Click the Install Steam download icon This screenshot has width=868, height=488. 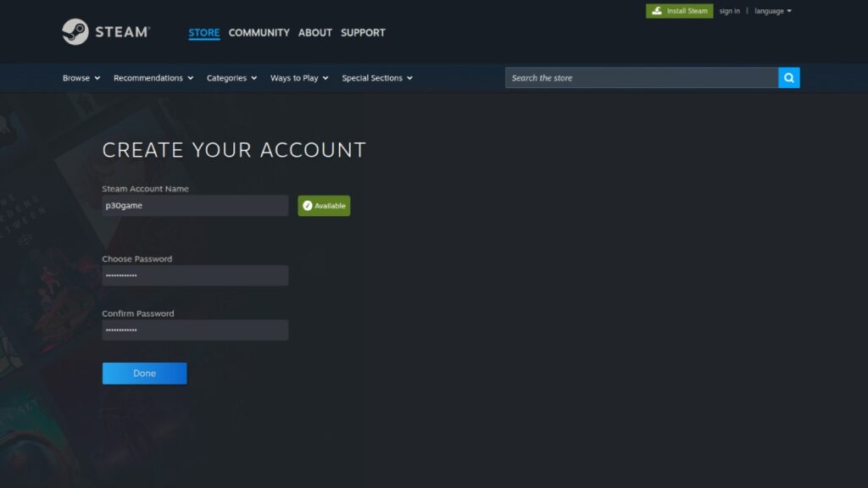(657, 11)
